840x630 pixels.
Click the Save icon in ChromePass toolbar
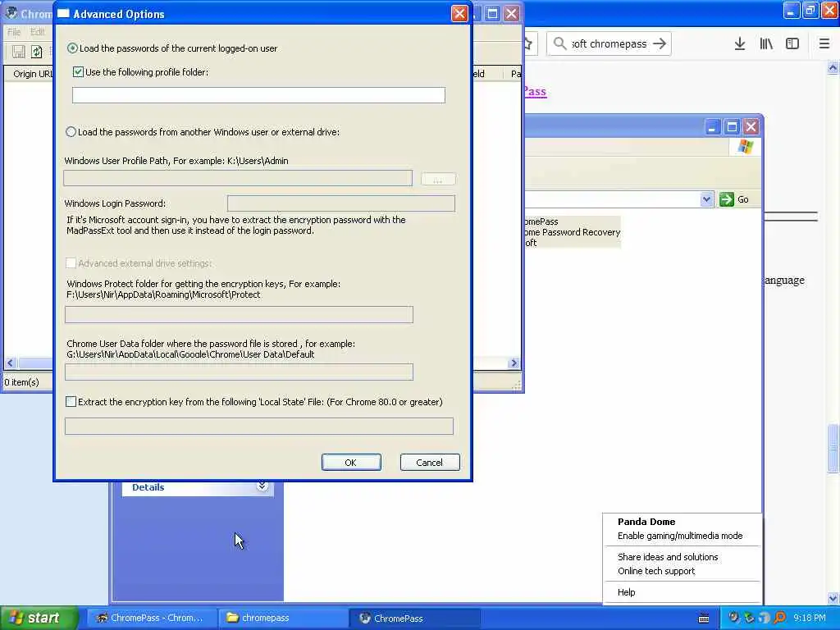tap(18, 52)
